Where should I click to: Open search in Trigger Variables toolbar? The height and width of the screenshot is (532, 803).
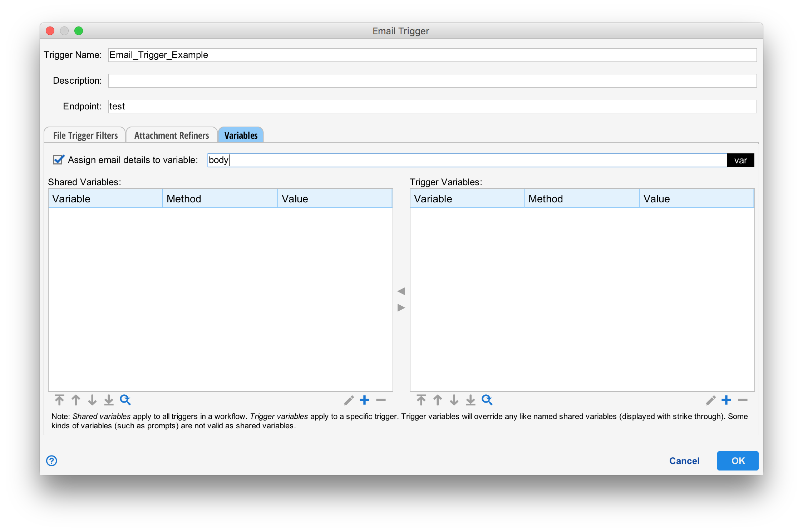tap(487, 400)
